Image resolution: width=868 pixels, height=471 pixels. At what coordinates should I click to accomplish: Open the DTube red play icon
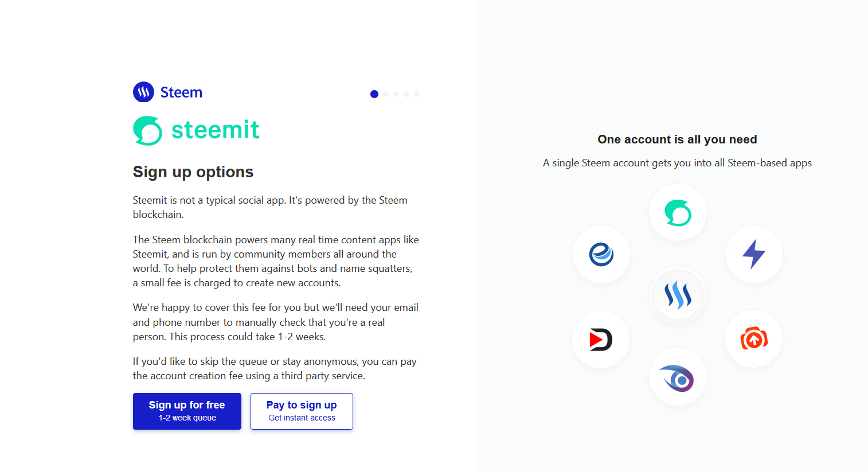click(x=601, y=340)
